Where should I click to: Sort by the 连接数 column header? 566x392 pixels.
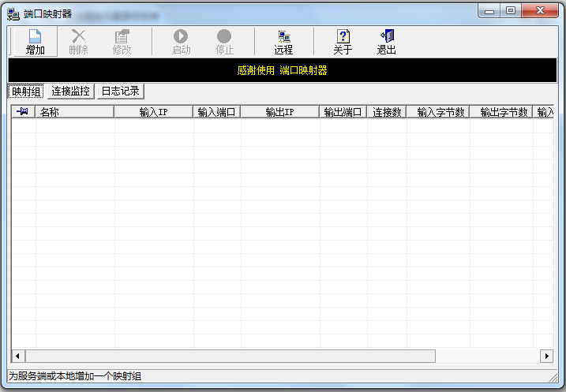387,112
